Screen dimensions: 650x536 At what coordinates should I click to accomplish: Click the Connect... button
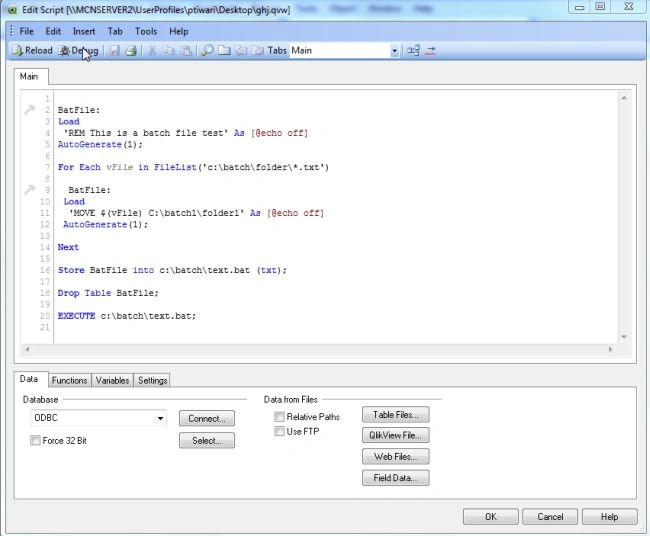[207, 418]
